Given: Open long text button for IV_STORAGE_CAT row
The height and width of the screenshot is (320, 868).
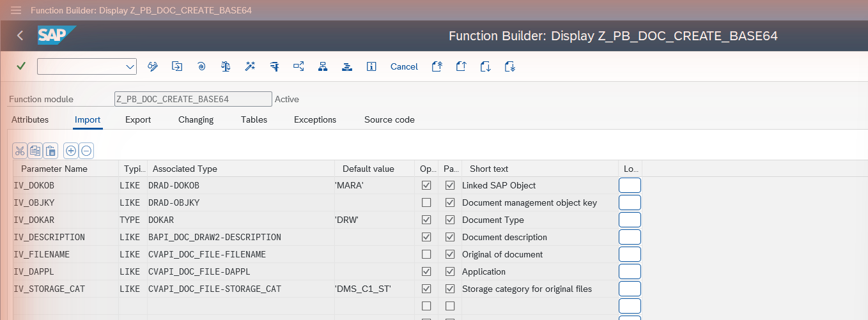Looking at the screenshot, I should click(630, 289).
